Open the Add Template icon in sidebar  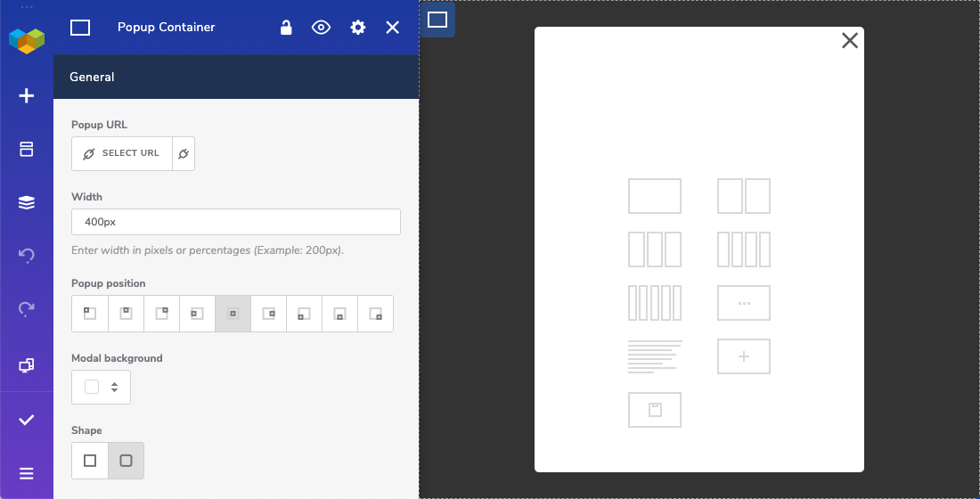[x=27, y=149]
